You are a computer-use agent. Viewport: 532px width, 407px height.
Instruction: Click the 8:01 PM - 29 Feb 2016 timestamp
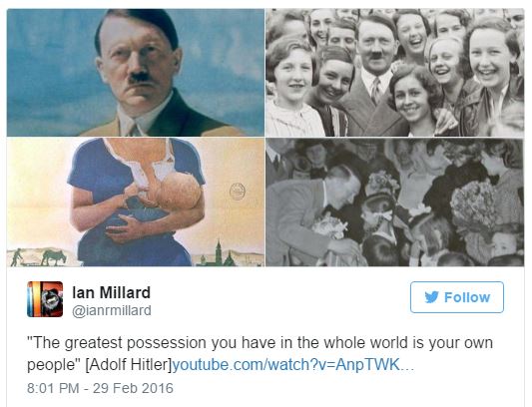coord(100,388)
